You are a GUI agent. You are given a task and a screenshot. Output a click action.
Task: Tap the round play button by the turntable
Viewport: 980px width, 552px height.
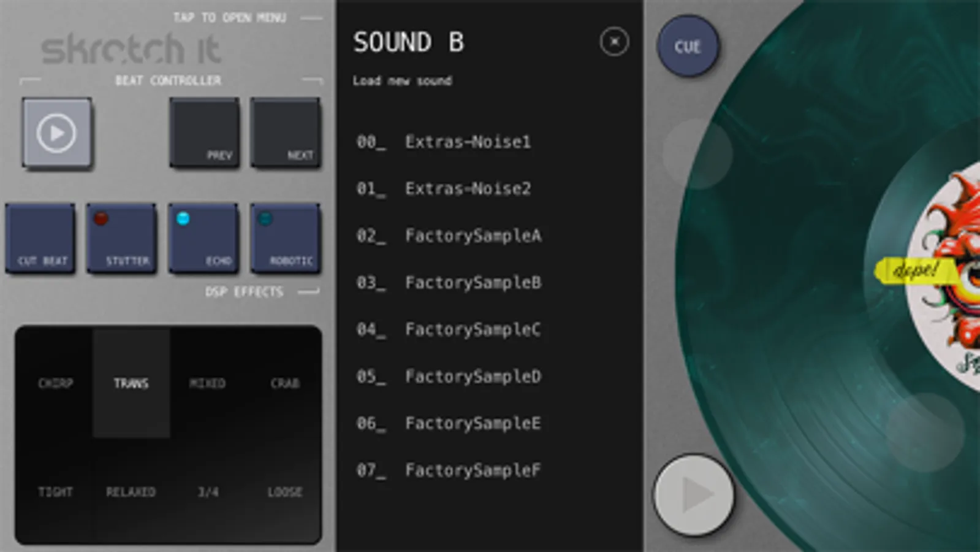coord(694,494)
